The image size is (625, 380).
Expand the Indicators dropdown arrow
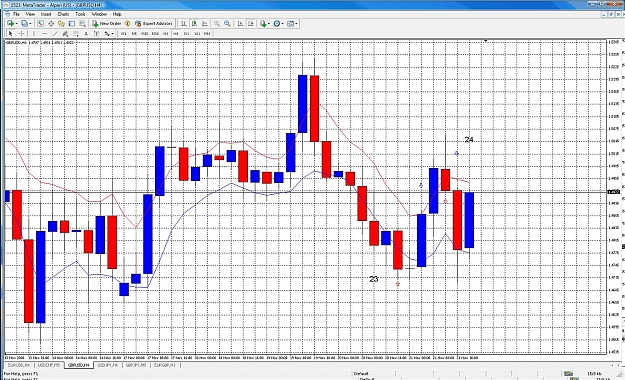tap(269, 24)
